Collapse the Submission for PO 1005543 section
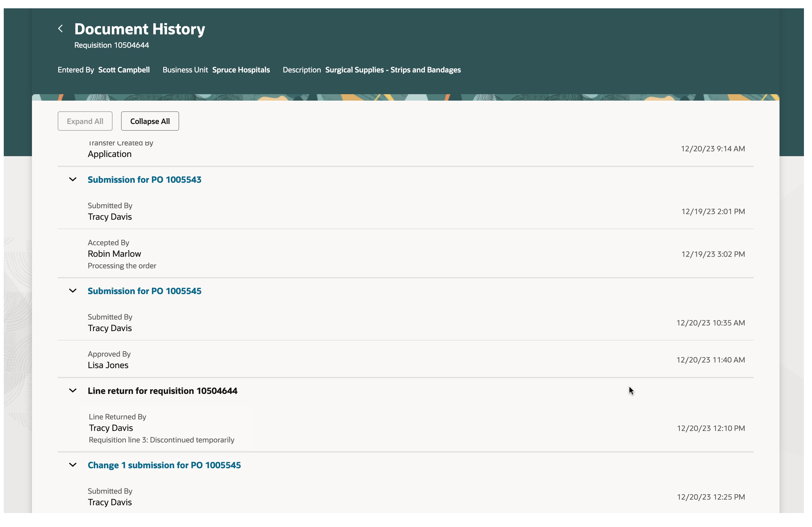Screen dimensions: 812x527 tap(73, 179)
